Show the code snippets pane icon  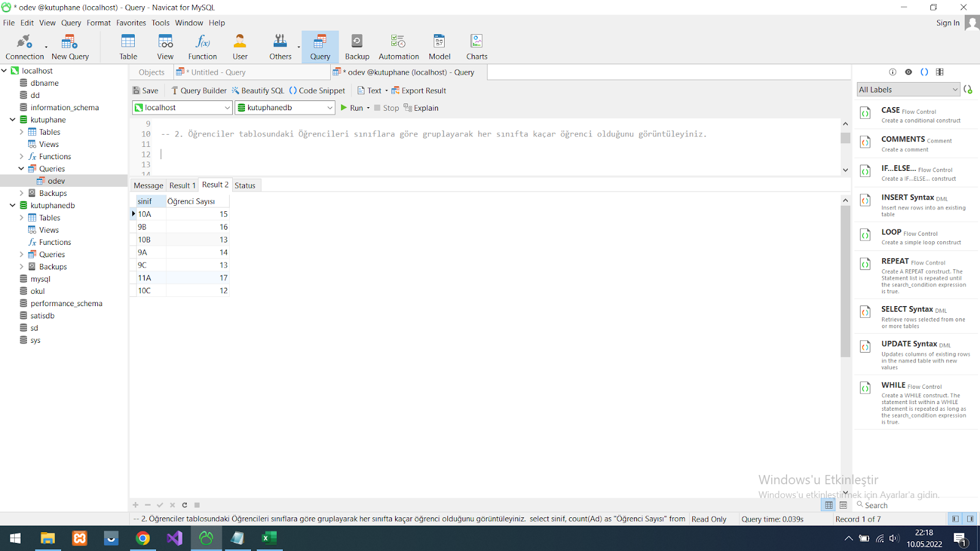pyautogui.click(x=924, y=72)
